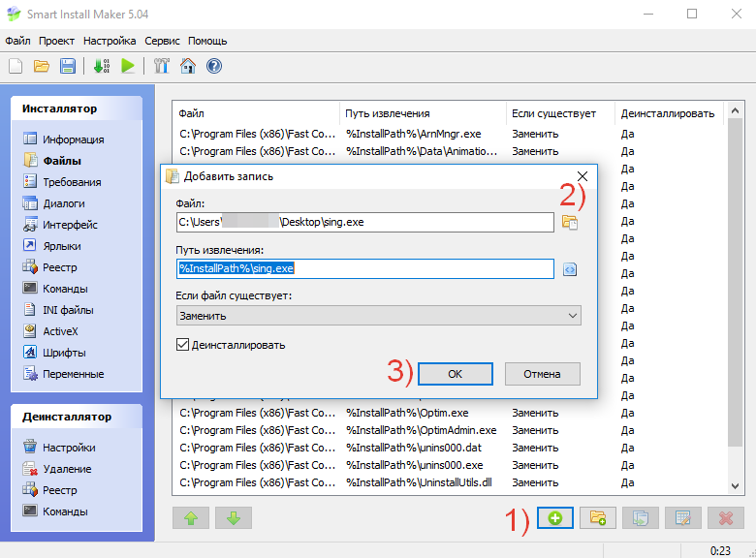756x558 pixels.
Task: Sort by the Файл column header
Action: (256, 113)
